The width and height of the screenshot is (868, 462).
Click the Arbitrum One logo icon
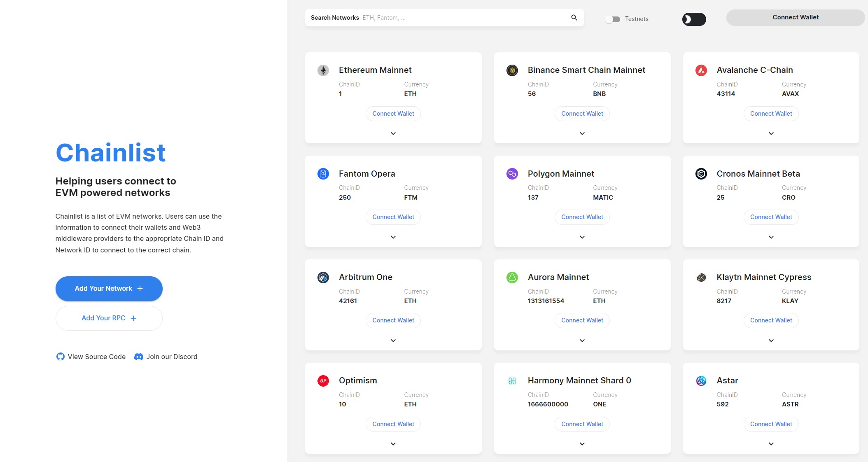click(323, 278)
